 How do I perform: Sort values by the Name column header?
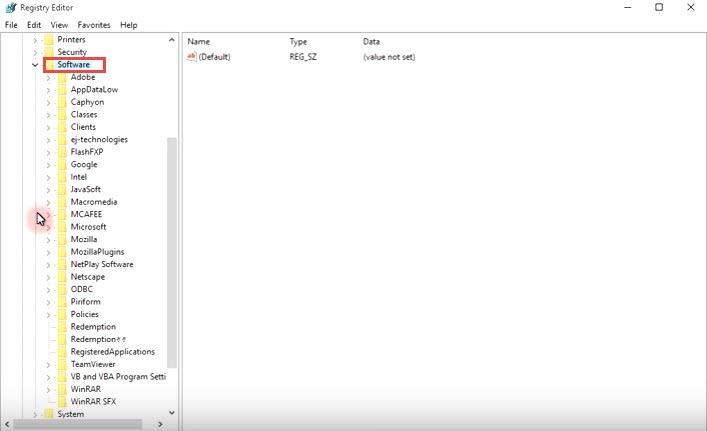pos(199,42)
